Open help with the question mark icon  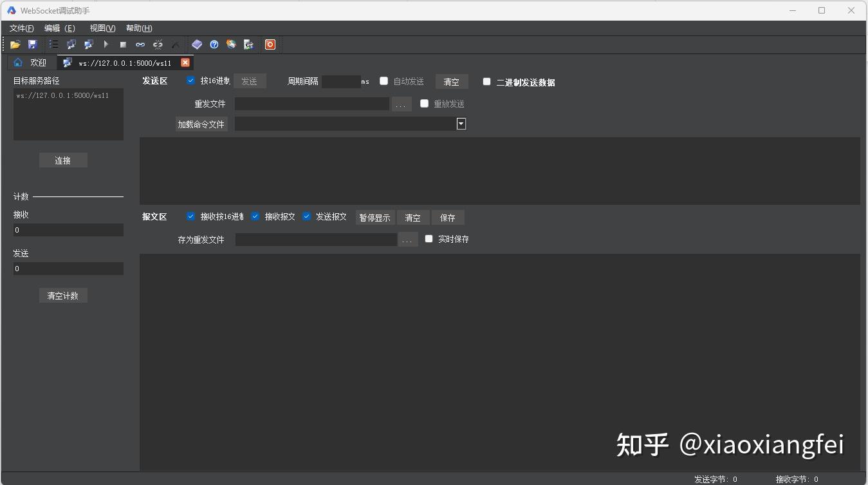[x=214, y=44]
